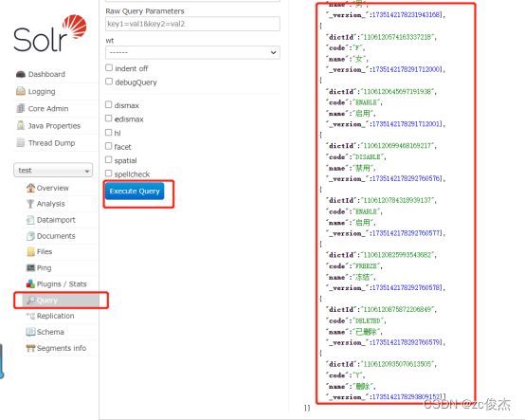The image size is (525, 420).
Task: Open the Logging menu item
Action: click(x=42, y=91)
